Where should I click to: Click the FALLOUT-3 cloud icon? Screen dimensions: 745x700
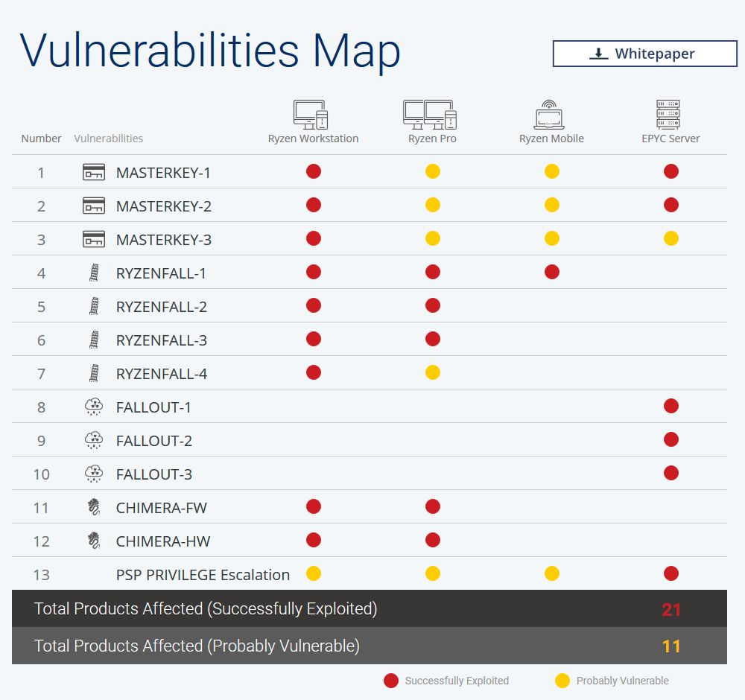(x=94, y=474)
